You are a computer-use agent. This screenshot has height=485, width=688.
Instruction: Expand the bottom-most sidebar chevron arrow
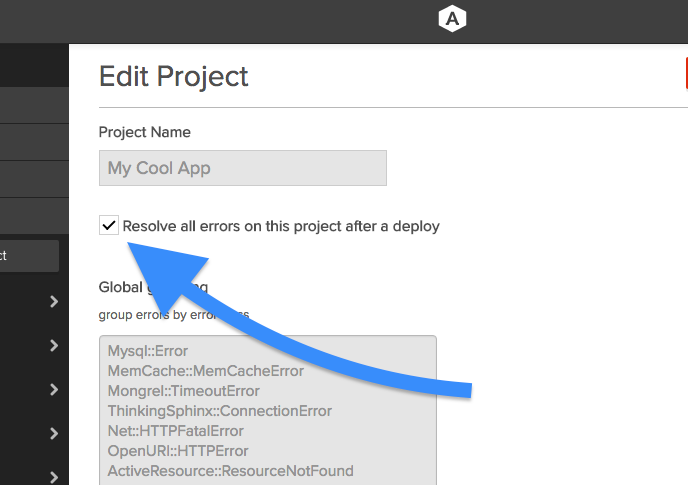point(54,477)
